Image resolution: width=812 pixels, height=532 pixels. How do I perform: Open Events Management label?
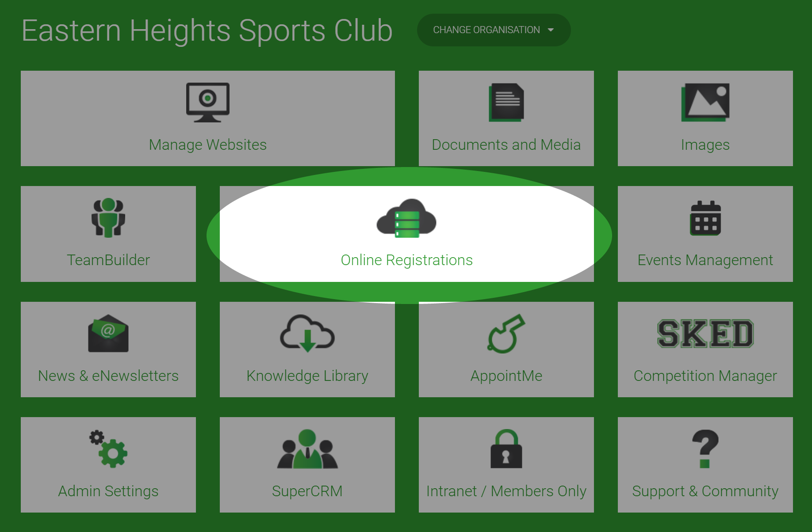(705, 261)
